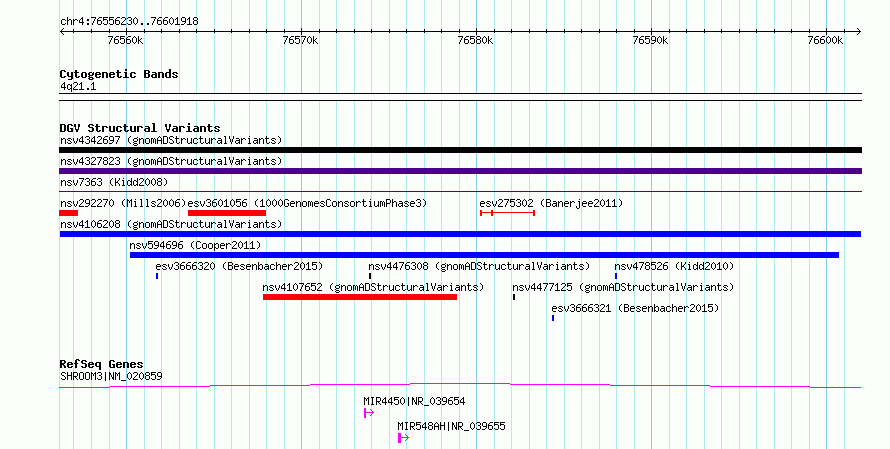890x449 pixels.
Task: Click the Cytogenetic Bands track heading
Action: (119, 74)
